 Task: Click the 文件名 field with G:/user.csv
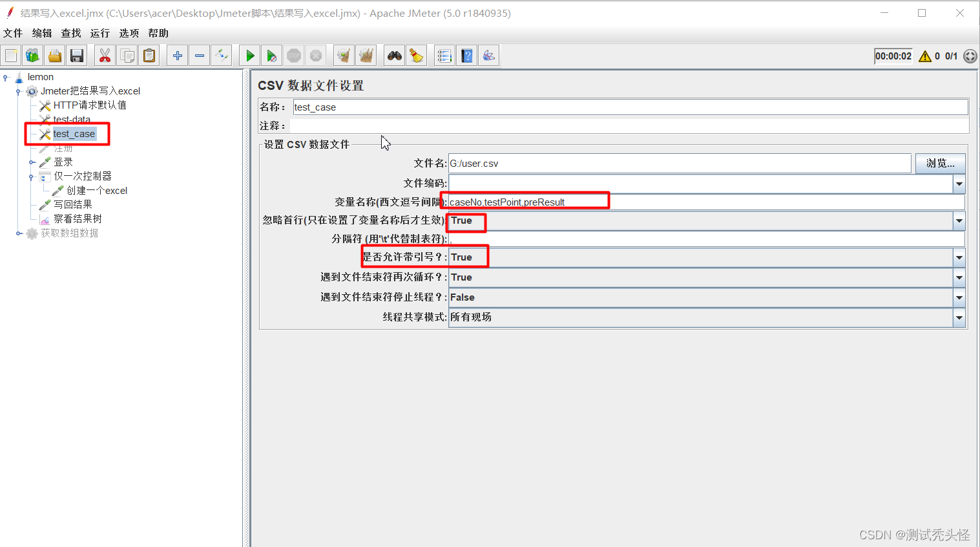tap(680, 164)
